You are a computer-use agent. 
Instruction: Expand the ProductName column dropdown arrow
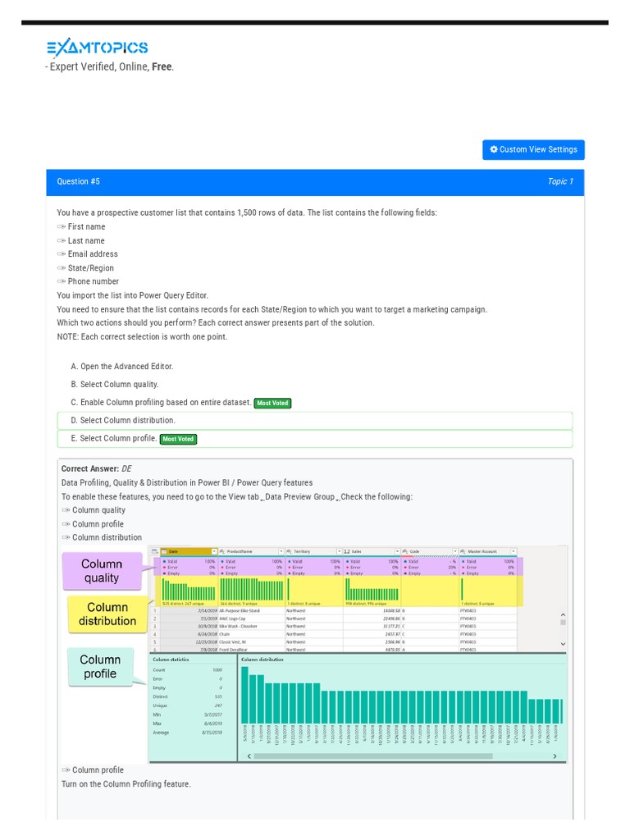pos(281,551)
